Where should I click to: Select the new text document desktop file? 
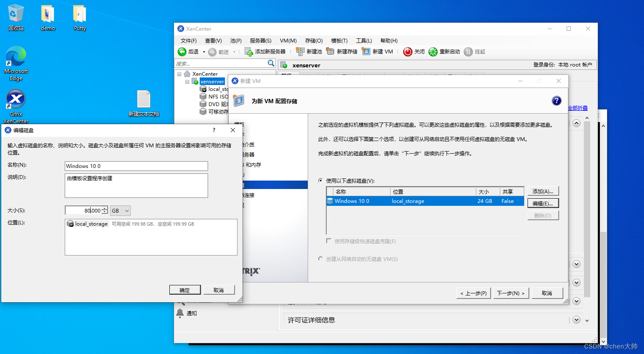(144, 103)
